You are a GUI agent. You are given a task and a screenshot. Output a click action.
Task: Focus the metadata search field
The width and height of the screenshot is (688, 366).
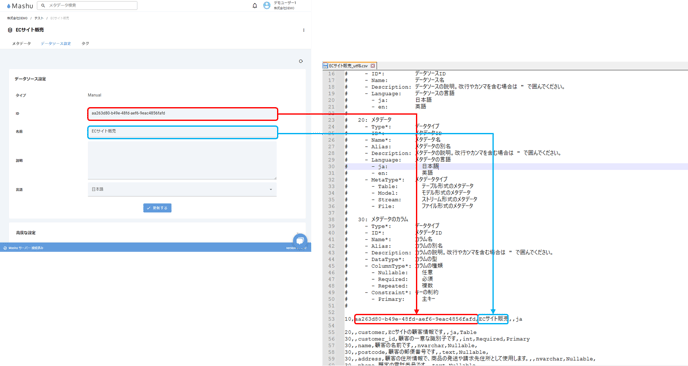tap(87, 6)
